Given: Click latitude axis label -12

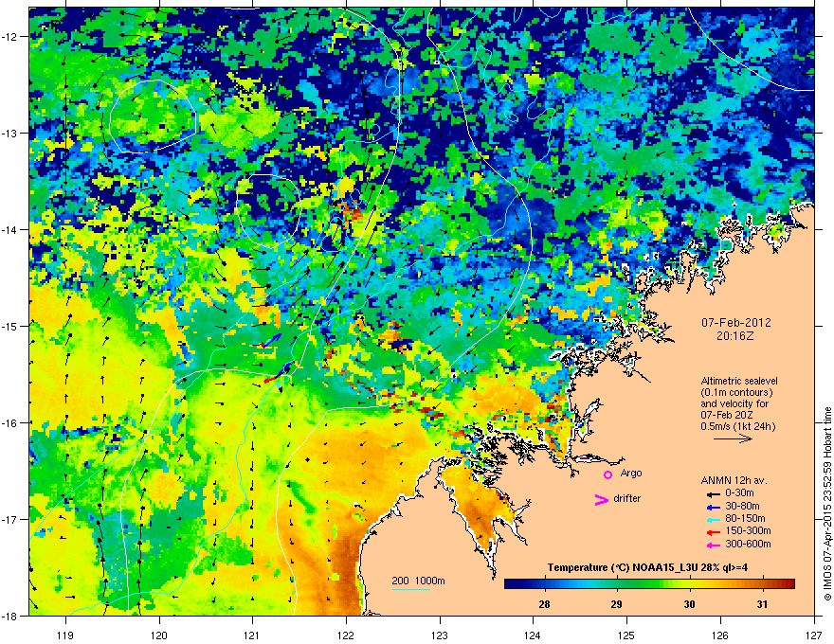Looking at the screenshot, I should [x=9, y=37].
